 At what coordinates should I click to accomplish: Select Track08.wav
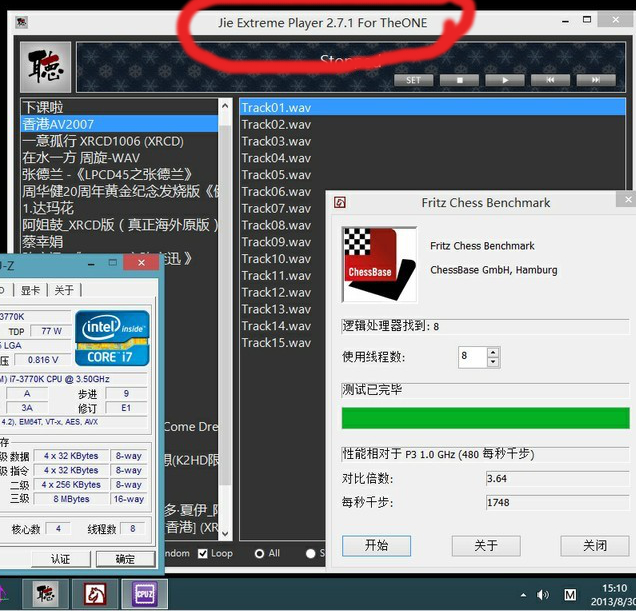(282, 225)
